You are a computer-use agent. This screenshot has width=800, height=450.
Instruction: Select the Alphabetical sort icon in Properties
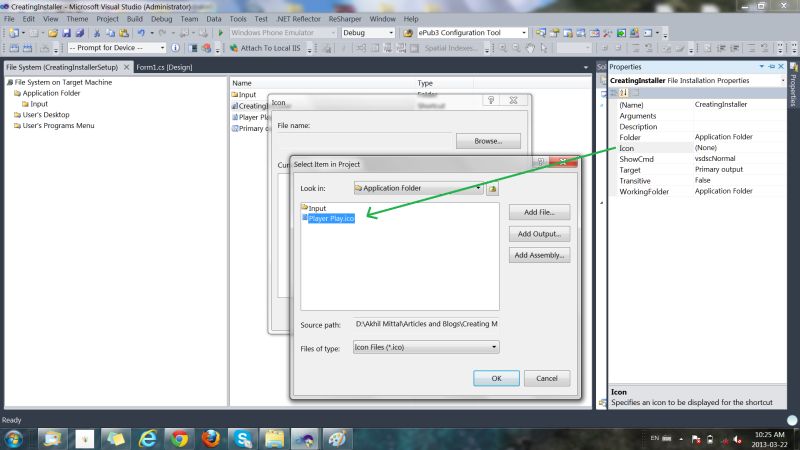[x=623, y=93]
